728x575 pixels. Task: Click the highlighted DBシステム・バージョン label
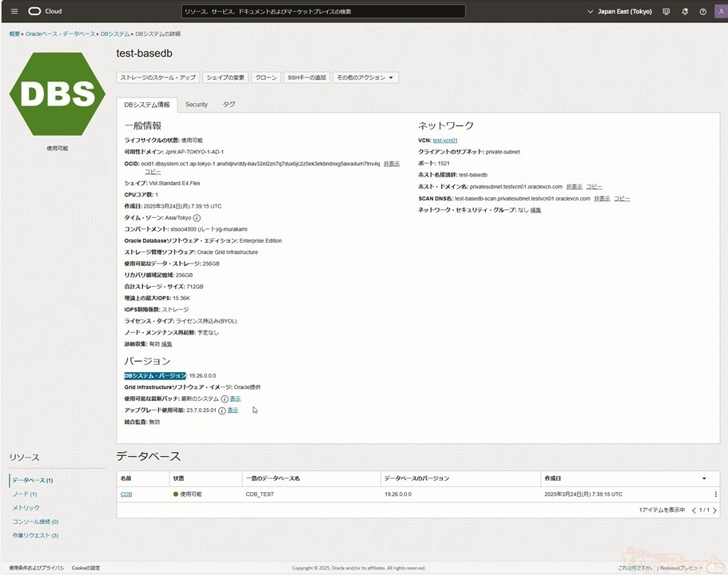point(155,376)
